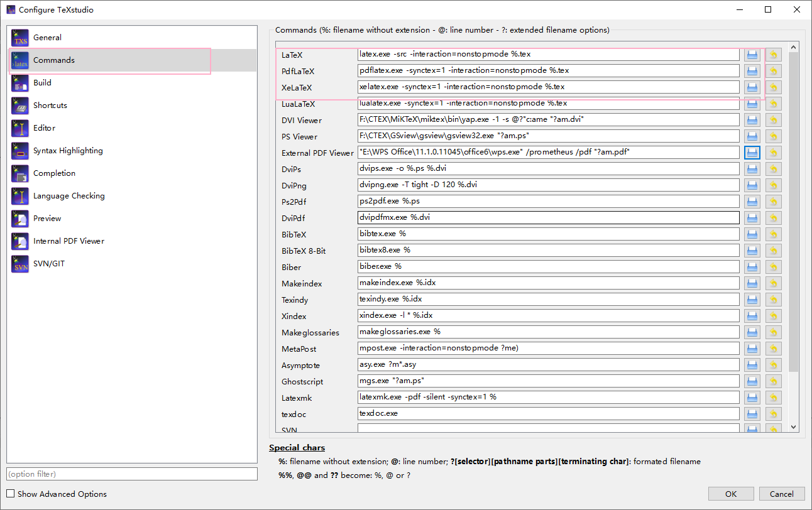Open Syntax Highlighting settings page
Screen dimensions: 812x510
132,151
